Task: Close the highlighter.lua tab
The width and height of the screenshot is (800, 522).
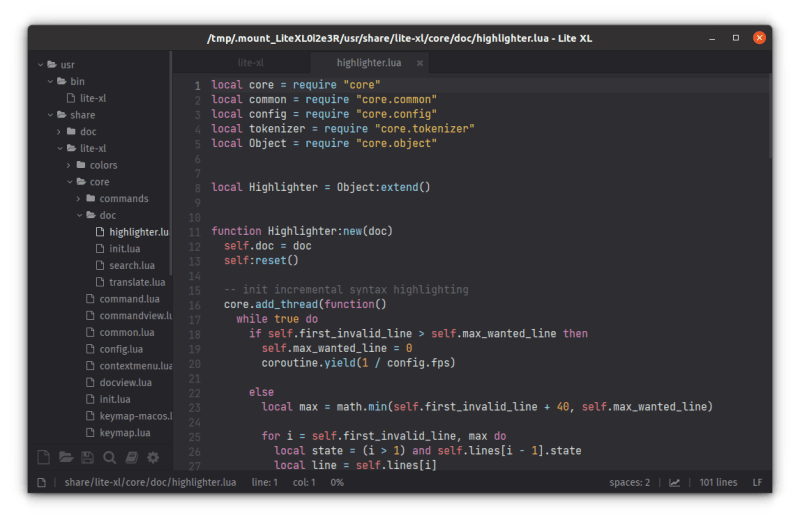Action: [x=420, y=63]
